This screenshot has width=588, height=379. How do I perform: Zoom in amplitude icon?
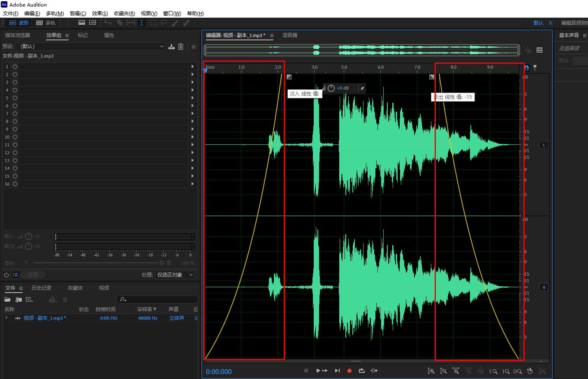click(x=431, y=371)
